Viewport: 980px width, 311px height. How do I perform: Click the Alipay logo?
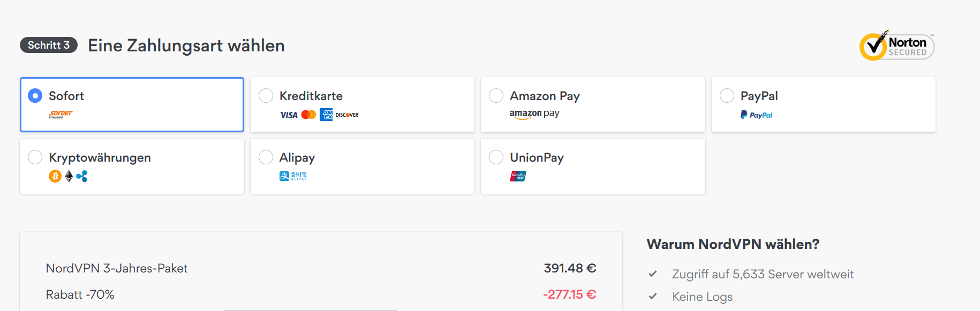293,176
